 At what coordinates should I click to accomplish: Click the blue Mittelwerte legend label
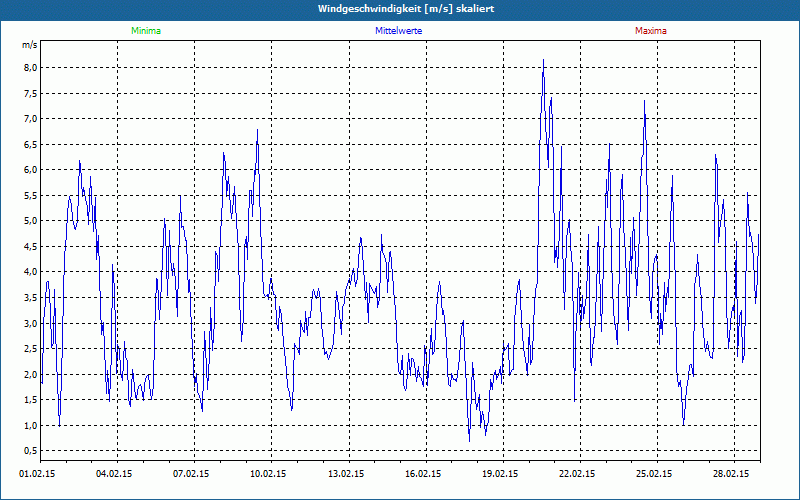click(x=398, y=31)
